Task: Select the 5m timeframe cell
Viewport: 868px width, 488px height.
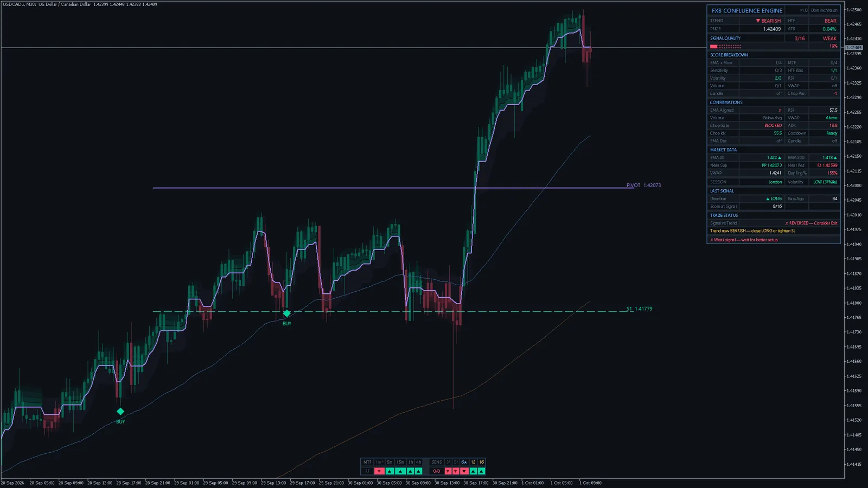Action: click(x=390, y=462)
